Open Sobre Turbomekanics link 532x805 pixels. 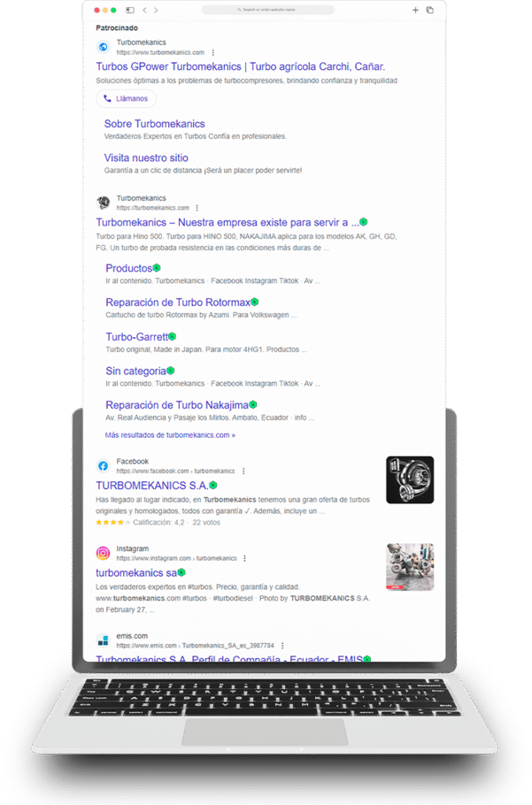[x=155, y=123]
